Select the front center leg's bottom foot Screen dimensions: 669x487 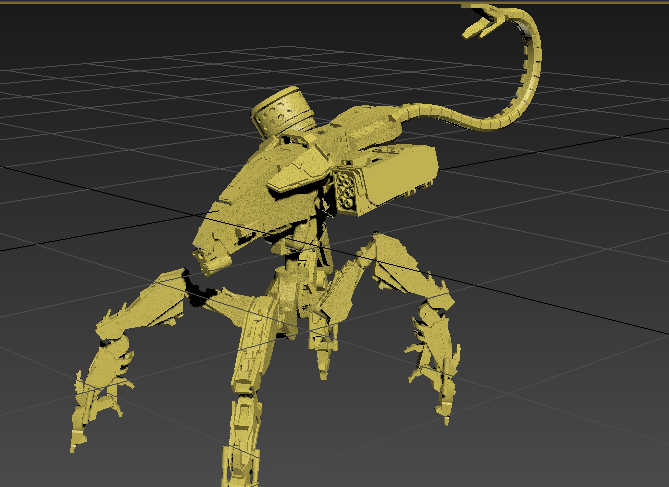[x=240, y=450]
